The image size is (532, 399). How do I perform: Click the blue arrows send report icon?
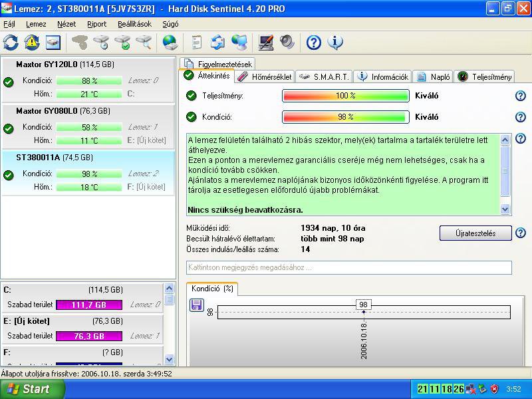217,43
